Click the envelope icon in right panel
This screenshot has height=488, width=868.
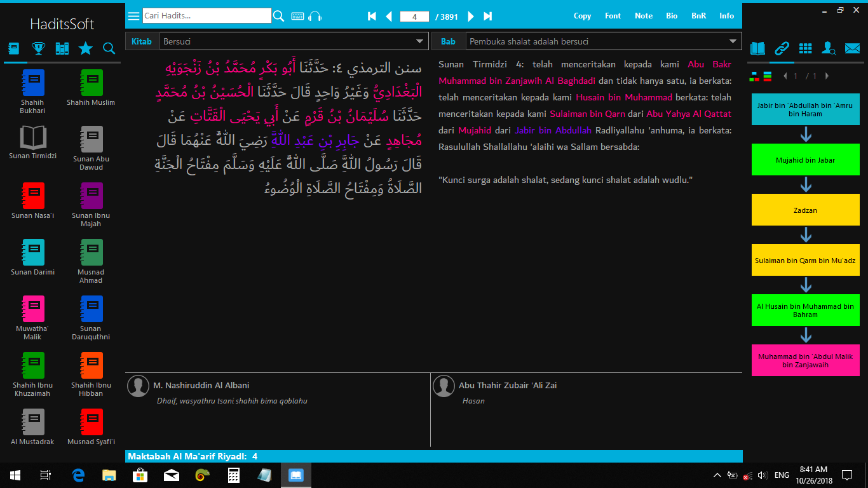pos(852,48)
